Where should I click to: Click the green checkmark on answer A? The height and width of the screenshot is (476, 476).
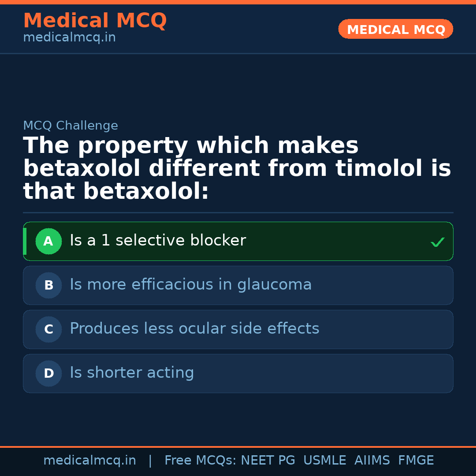(437, 242)
